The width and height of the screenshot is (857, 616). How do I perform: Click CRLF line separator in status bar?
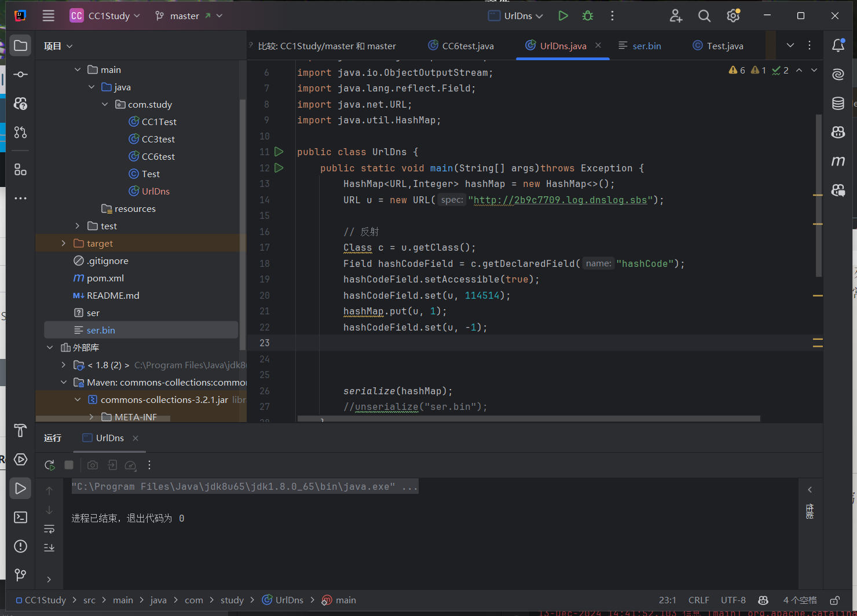[699, 600]
